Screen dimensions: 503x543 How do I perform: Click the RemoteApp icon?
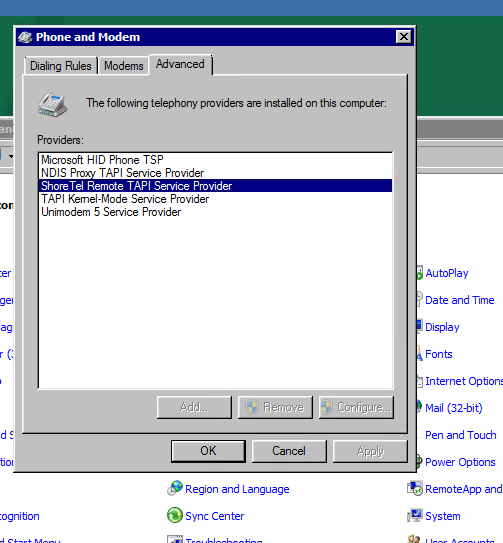pos(415,488)
